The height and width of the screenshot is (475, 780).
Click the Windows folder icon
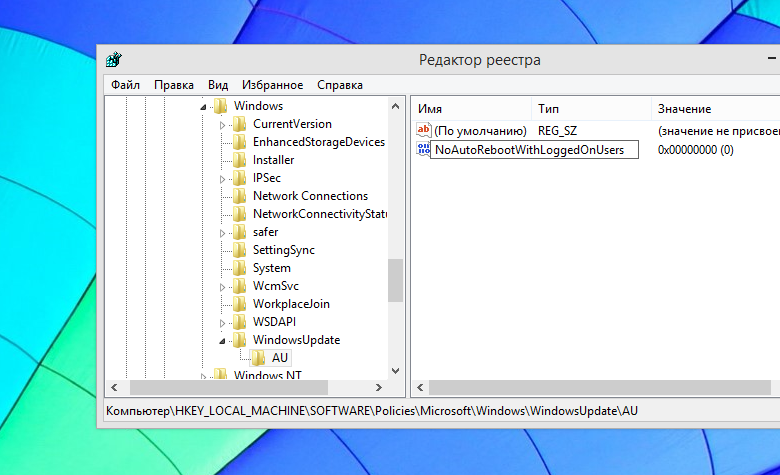[220, 106]
